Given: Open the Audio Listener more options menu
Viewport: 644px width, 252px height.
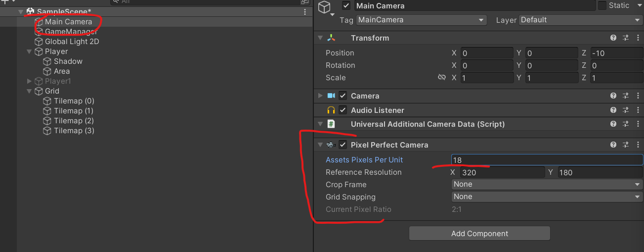Looking at the screenshot, I should [x=637, y=110].
